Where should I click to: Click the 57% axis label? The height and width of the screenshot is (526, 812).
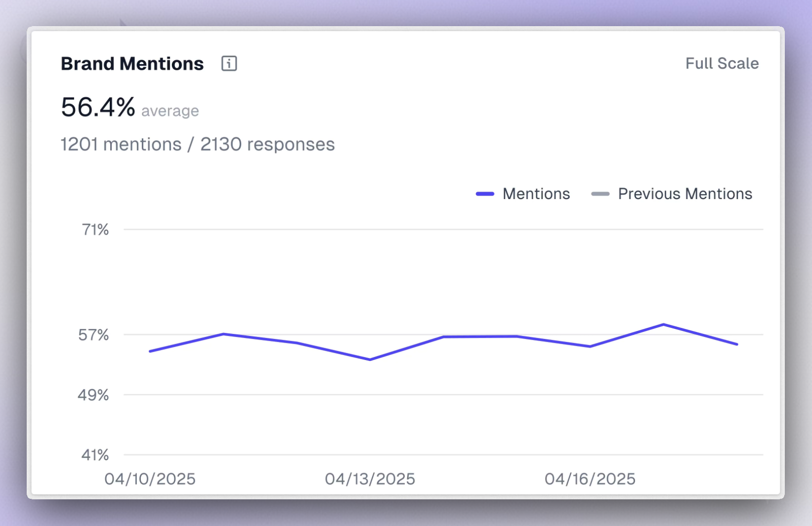pyautogui.click(x=93, y=334)
